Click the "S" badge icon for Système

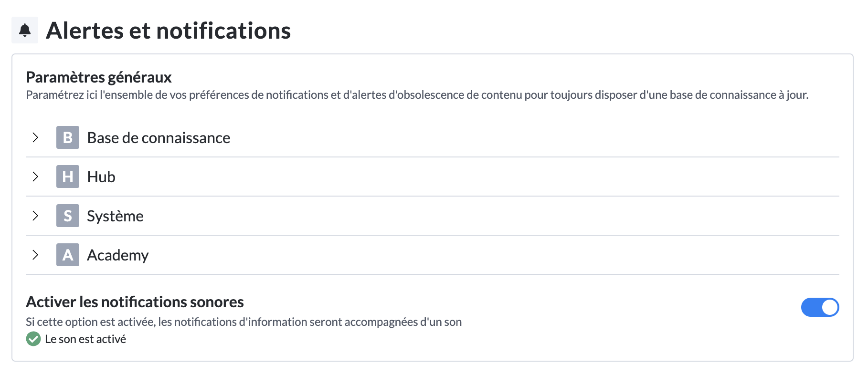point(68,216)
